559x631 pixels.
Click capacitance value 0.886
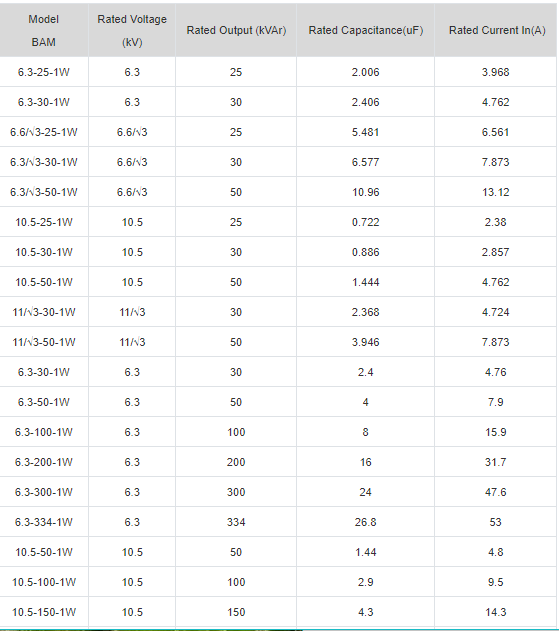pos(365,252)
